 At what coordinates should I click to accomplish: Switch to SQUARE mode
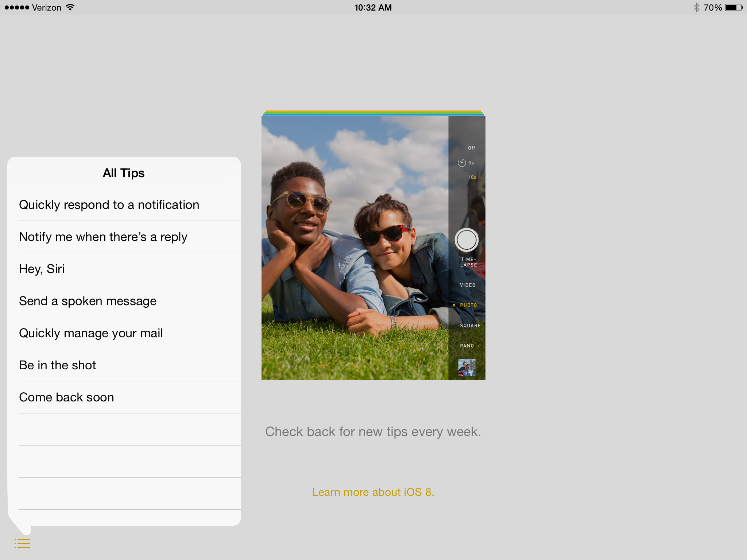(x=471, y=325)
